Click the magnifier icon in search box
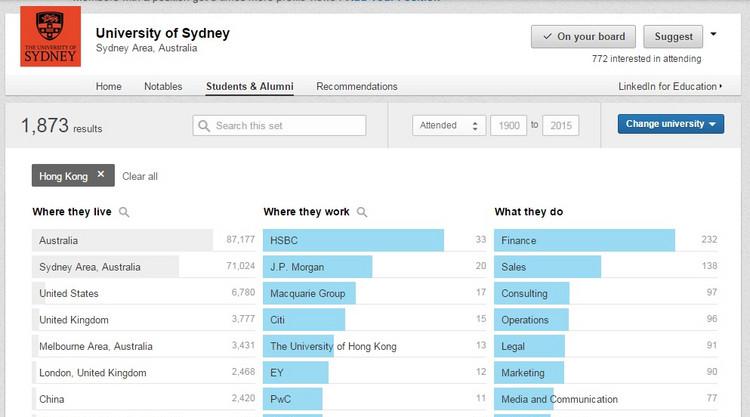This screenshot has width=750, height=417. 204,126
